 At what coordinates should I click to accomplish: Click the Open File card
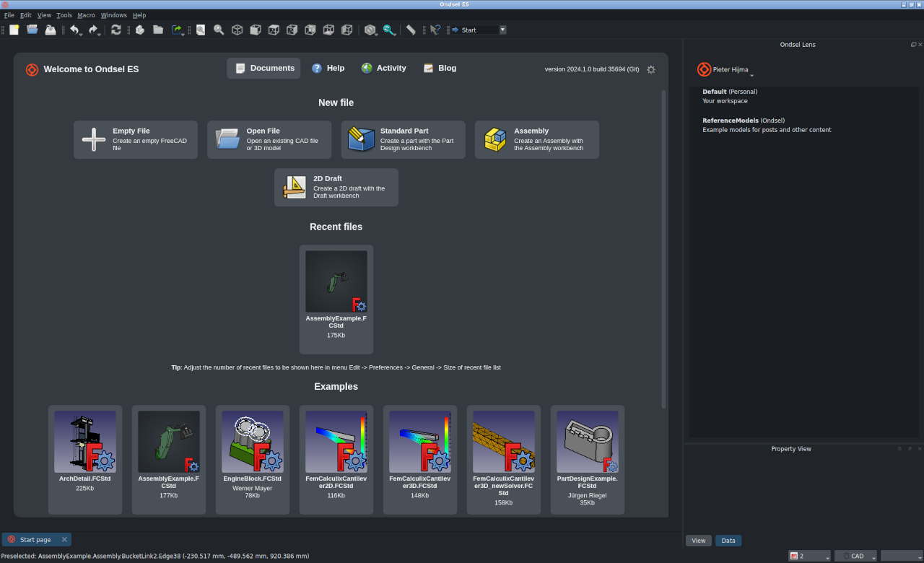(x=269, y=139)
